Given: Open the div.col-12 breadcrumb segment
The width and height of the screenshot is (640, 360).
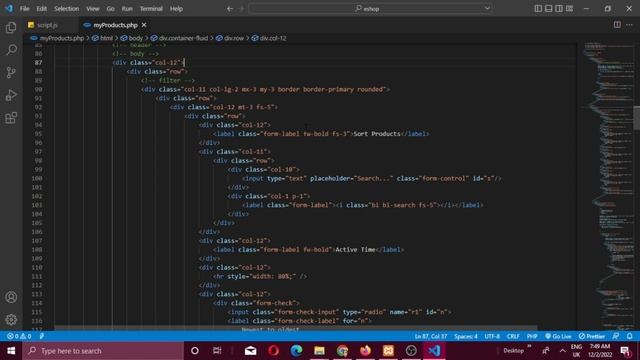Looking at the screenshot, I should 269,38.
